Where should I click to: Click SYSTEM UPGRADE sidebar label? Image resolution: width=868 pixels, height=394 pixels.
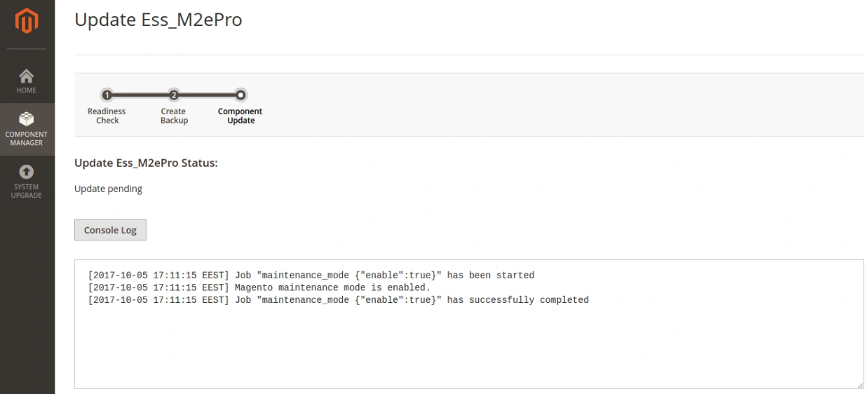click(x=27, y=191)
